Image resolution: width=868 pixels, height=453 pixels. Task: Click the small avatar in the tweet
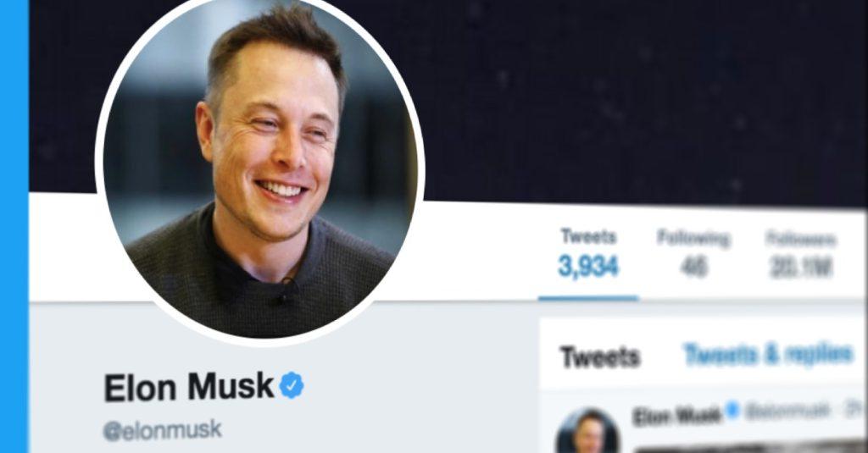pos(588,433)
